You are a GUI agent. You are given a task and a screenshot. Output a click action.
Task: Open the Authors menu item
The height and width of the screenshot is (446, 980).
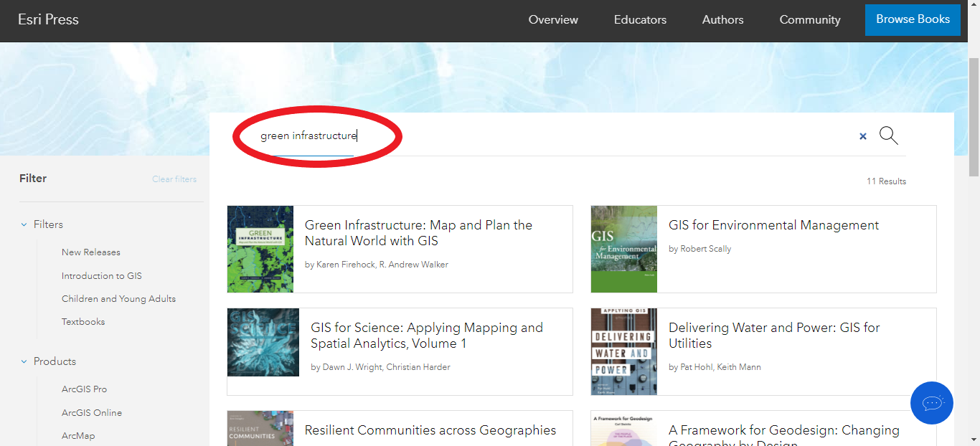722,20
